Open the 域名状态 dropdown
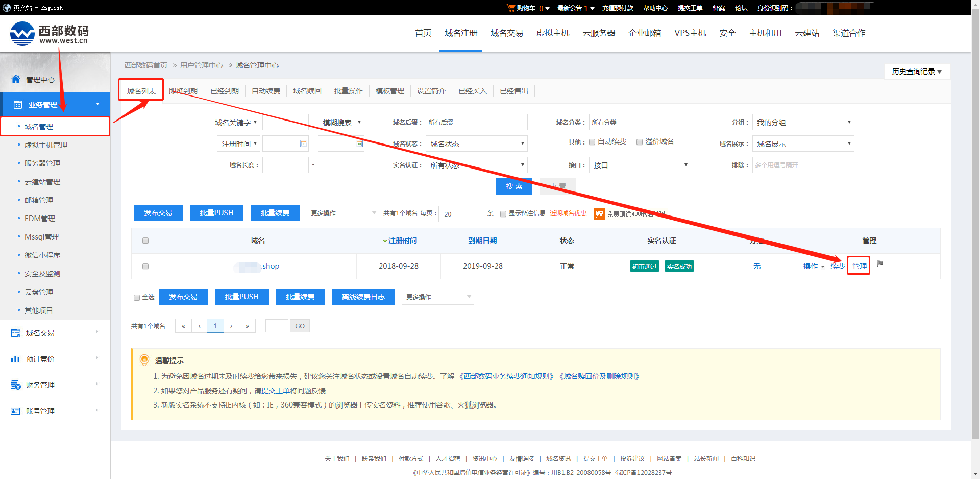 coord(477,144)
